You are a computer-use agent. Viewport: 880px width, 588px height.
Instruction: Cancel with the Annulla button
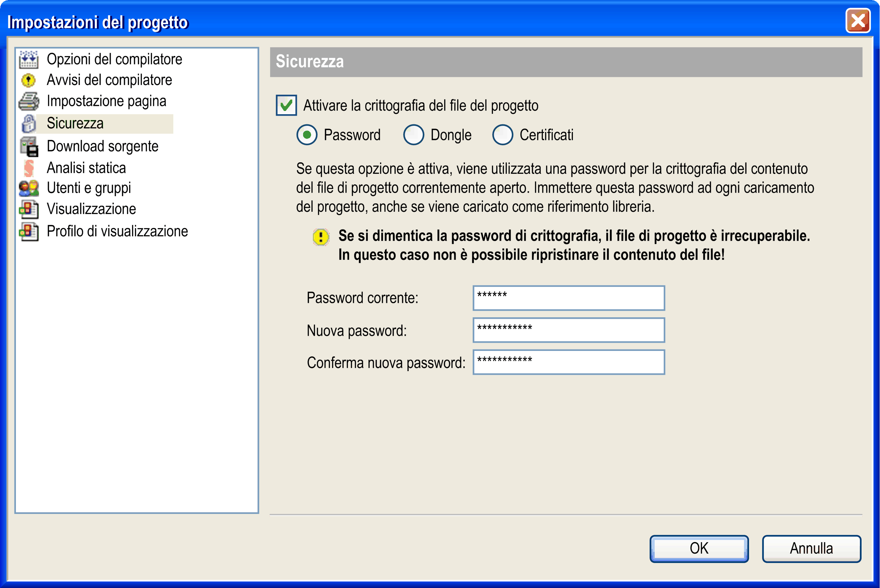click(811, 549)
